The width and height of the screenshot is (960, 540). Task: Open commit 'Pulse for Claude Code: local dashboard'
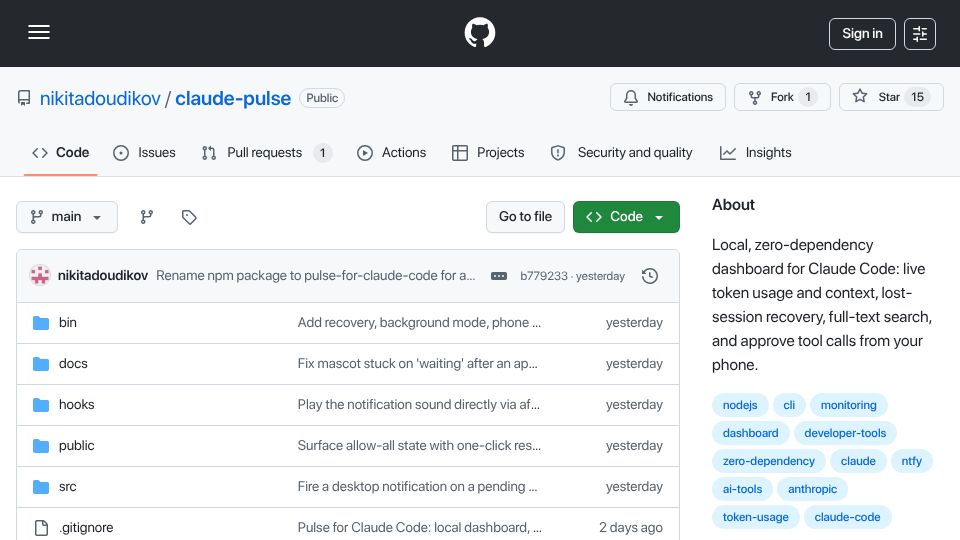click(x=419, y=528)
